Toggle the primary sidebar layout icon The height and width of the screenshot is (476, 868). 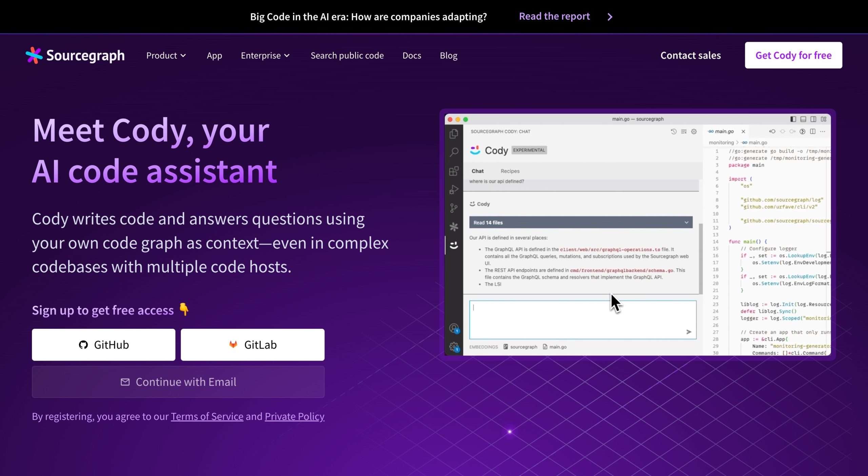coord(793,119)
